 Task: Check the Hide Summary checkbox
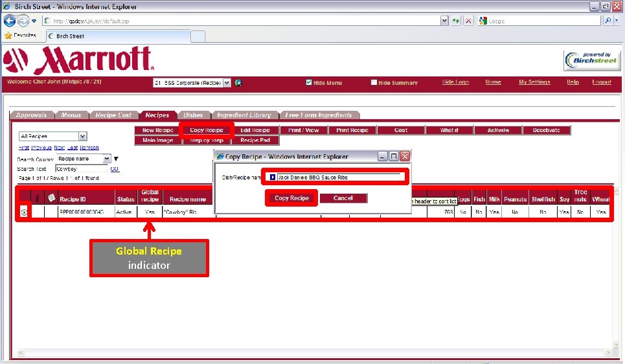(374, 82)
